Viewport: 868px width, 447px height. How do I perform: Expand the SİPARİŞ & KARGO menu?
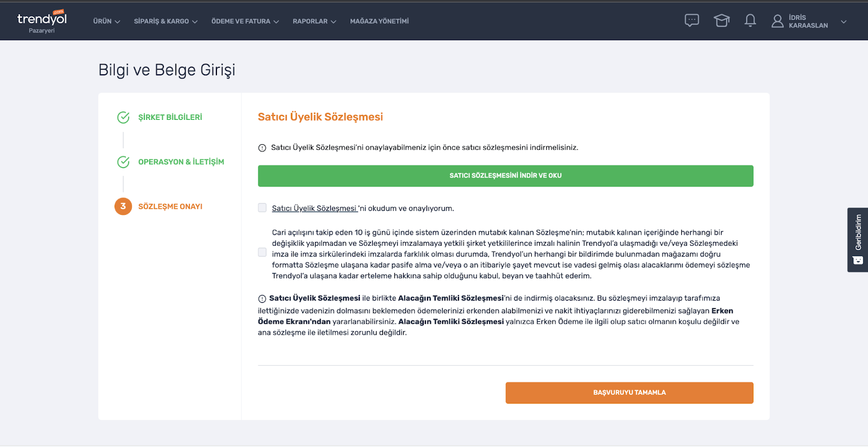[165, 21]
